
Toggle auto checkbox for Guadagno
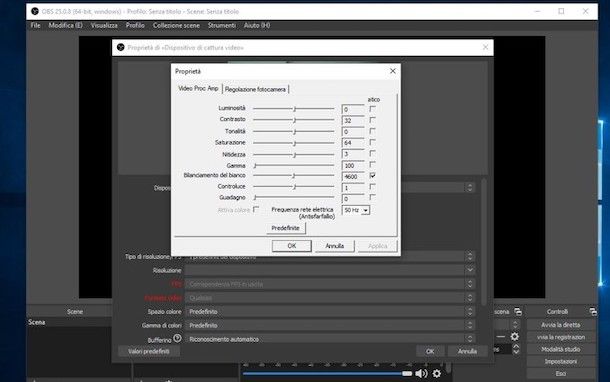[x=372, y=198]
